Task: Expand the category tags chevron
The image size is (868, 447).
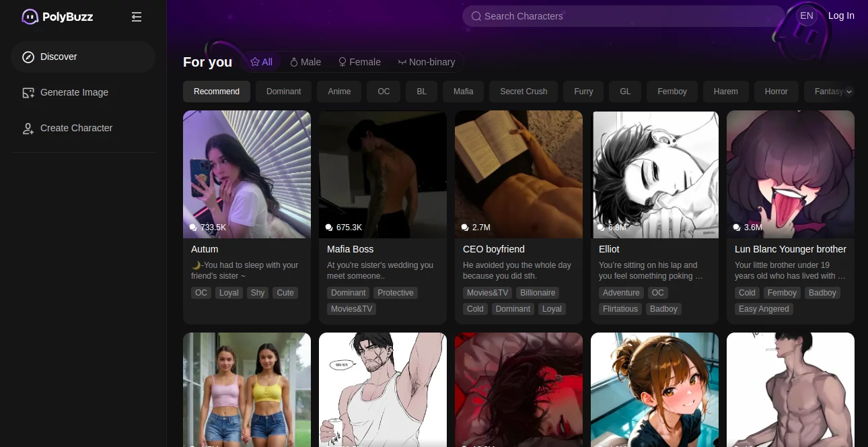Action: [x=849, y=92]
